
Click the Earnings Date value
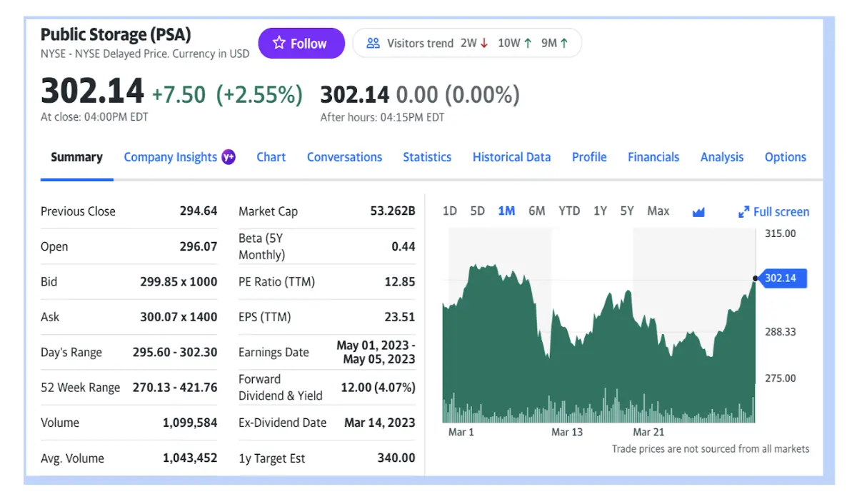pyautogui.click(x=376, y=352)
